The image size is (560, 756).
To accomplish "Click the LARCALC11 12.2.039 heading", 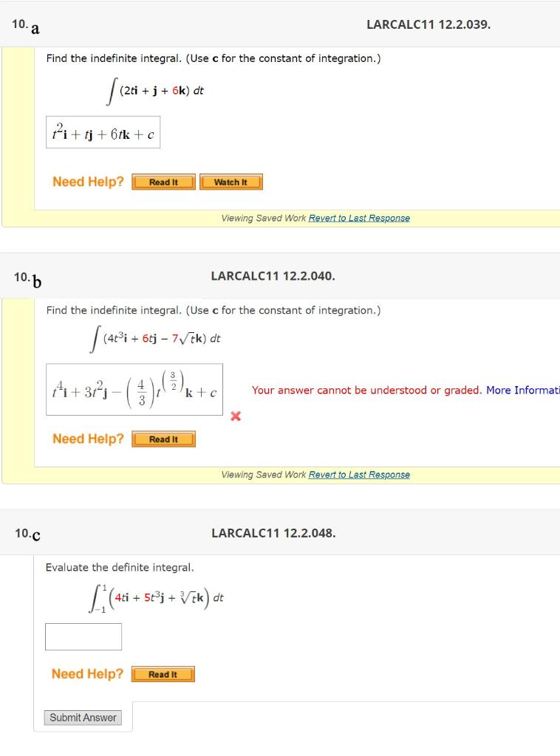I will tap(428, 24).
